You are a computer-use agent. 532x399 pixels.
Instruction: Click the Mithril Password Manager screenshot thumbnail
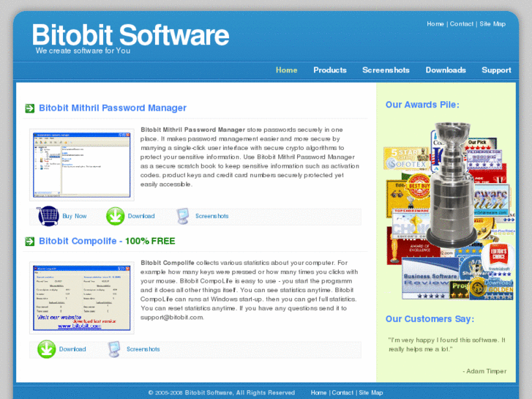tap(82, 165)
